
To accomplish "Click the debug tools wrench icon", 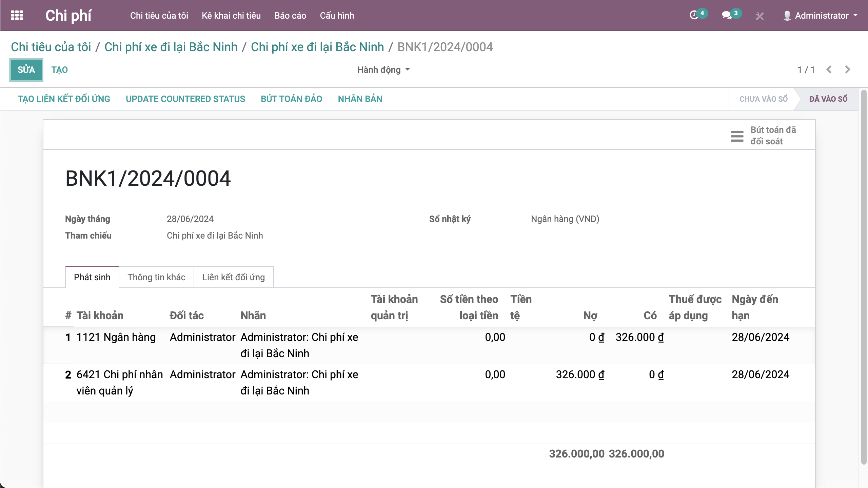I will (x=759, y=16).
